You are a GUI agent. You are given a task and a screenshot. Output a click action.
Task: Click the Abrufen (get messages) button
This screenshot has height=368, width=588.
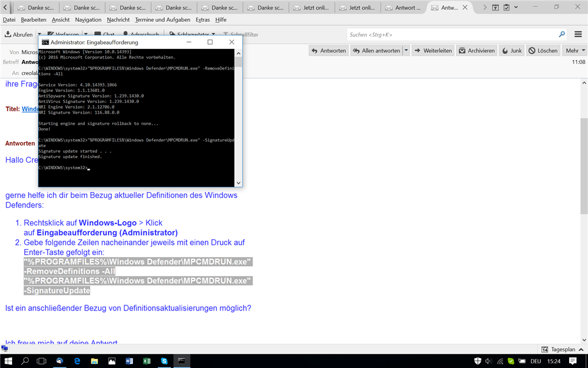[x=19, y=34]
